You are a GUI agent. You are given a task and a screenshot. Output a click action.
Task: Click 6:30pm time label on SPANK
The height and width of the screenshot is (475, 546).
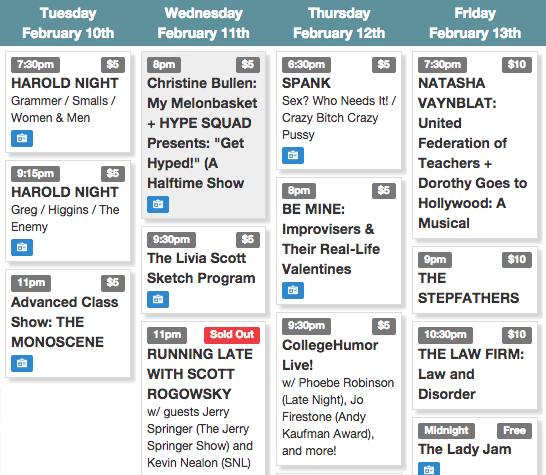click(x=306, y=65)
